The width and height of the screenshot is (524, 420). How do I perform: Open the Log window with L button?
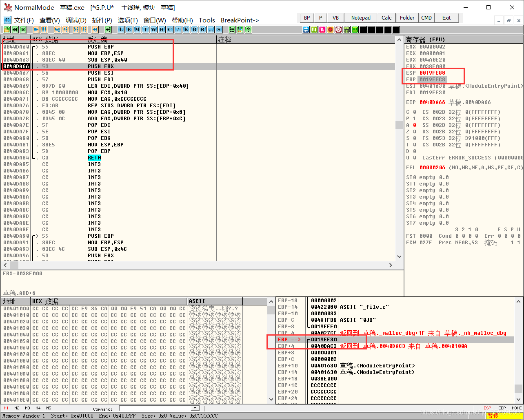[121, 29]
